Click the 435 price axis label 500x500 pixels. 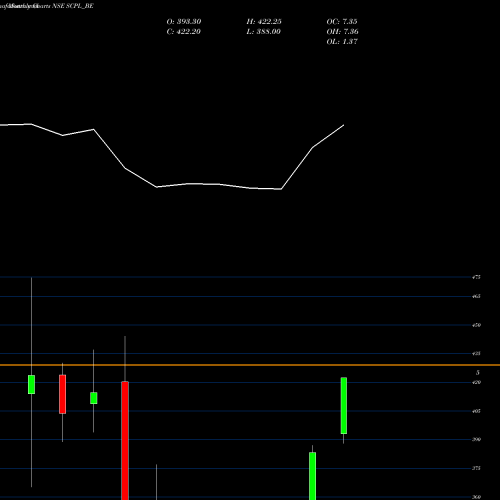(x=476, y=353)
